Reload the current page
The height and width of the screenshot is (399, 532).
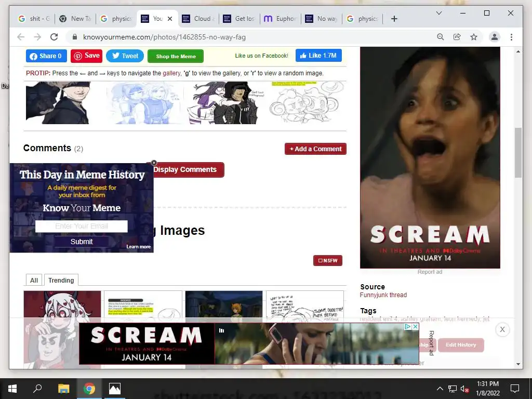[54, 37]
